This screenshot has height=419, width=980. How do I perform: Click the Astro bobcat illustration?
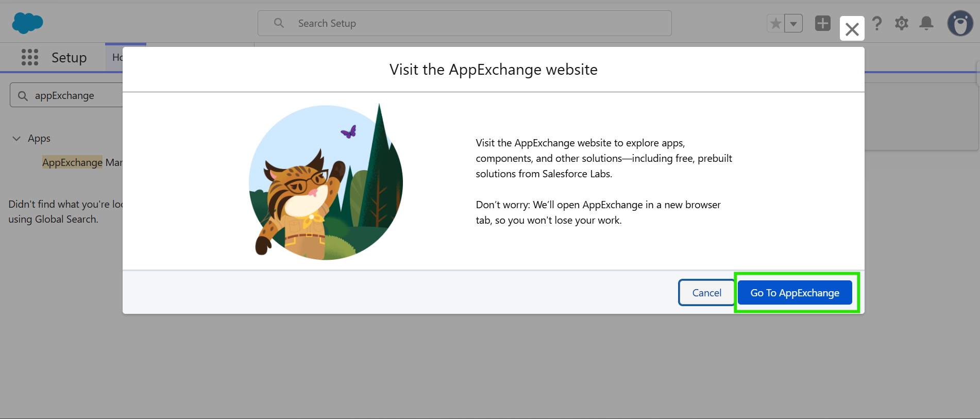[326, 181]
